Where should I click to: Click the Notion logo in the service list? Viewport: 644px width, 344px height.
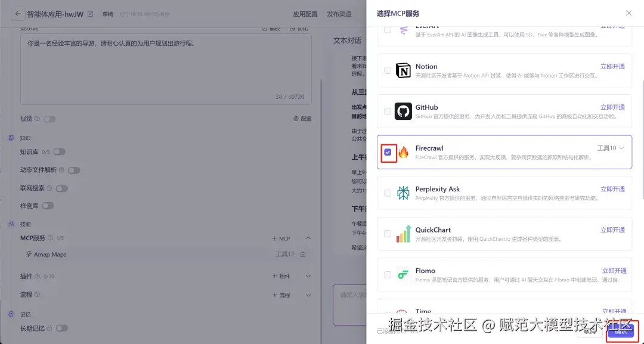404,70
